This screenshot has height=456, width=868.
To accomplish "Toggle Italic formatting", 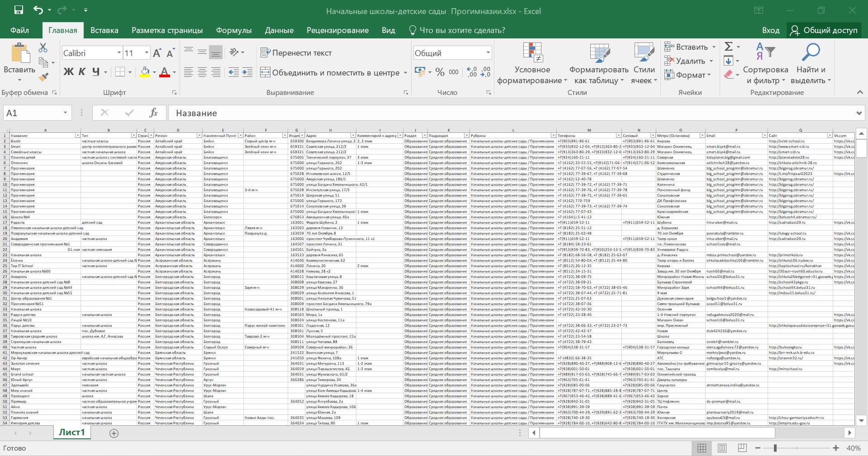I will [x=82, y=72].
